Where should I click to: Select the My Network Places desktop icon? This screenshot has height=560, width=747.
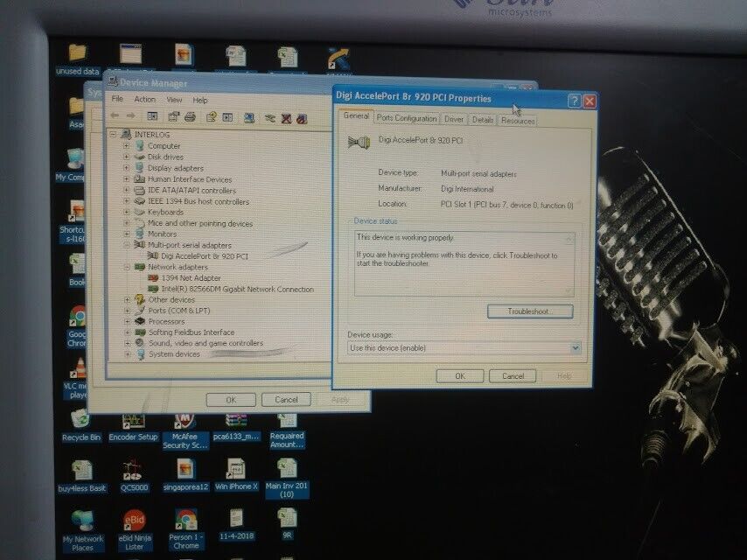coord(83,530)
